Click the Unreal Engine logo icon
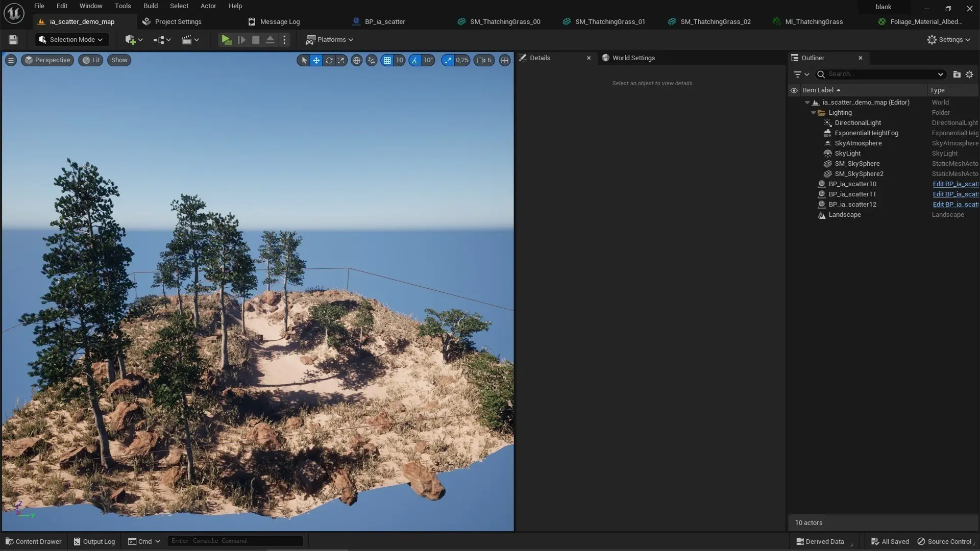Image resolution: width=980 pixels, height=551 pixels. [14, 13]
